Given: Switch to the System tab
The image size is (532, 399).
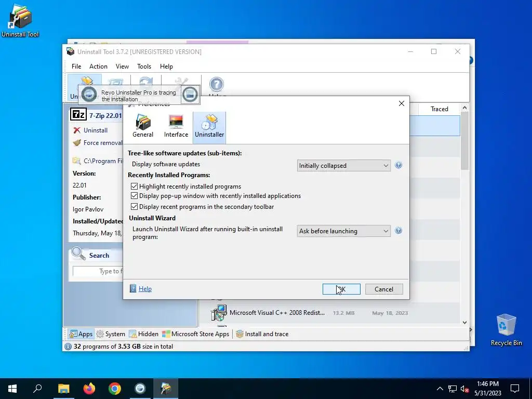Looking at the screenshot, I should coord(111,334).
